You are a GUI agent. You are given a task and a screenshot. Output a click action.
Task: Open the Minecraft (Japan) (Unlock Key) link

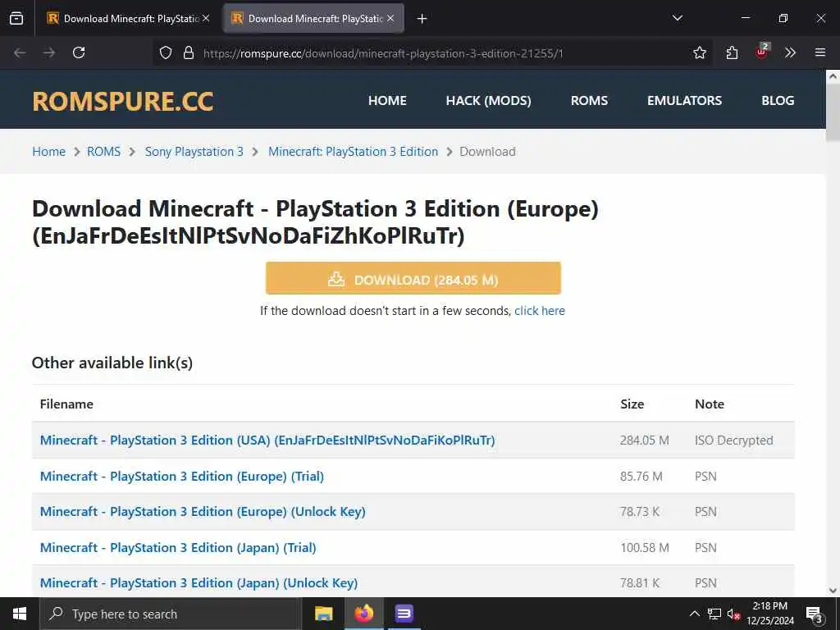coord(199,583)
